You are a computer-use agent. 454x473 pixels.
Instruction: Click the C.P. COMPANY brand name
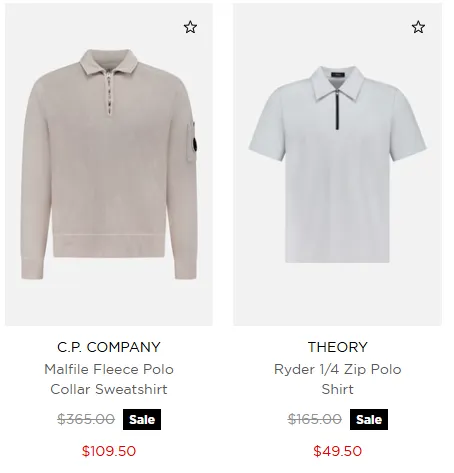[x=109, y=347]
